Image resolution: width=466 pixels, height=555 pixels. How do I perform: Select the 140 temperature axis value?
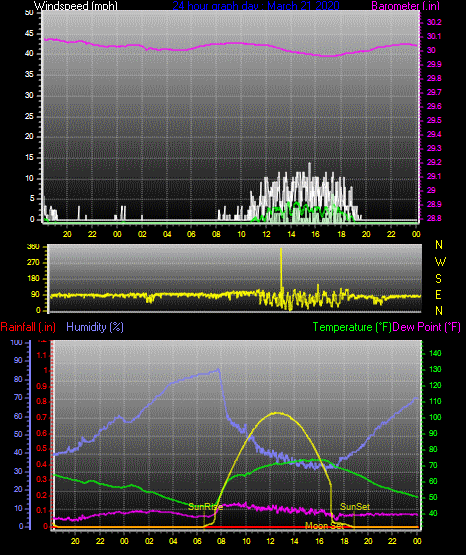coord(435,353)
